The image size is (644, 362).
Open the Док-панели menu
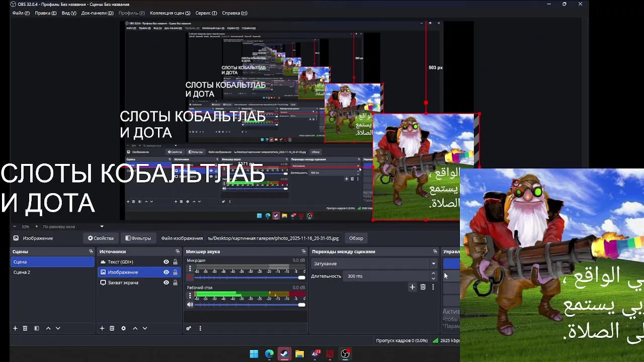(x=97, y=13)
